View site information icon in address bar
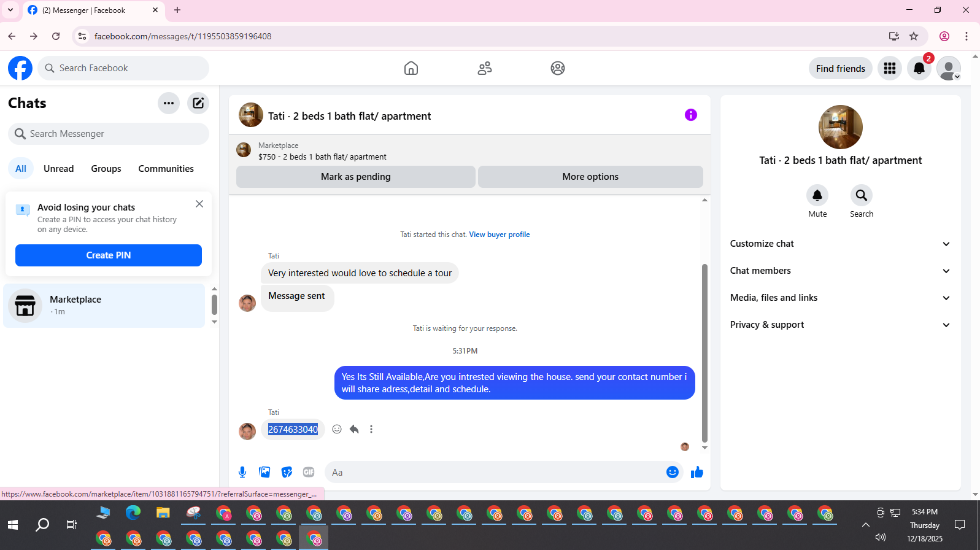 point(82,36)
